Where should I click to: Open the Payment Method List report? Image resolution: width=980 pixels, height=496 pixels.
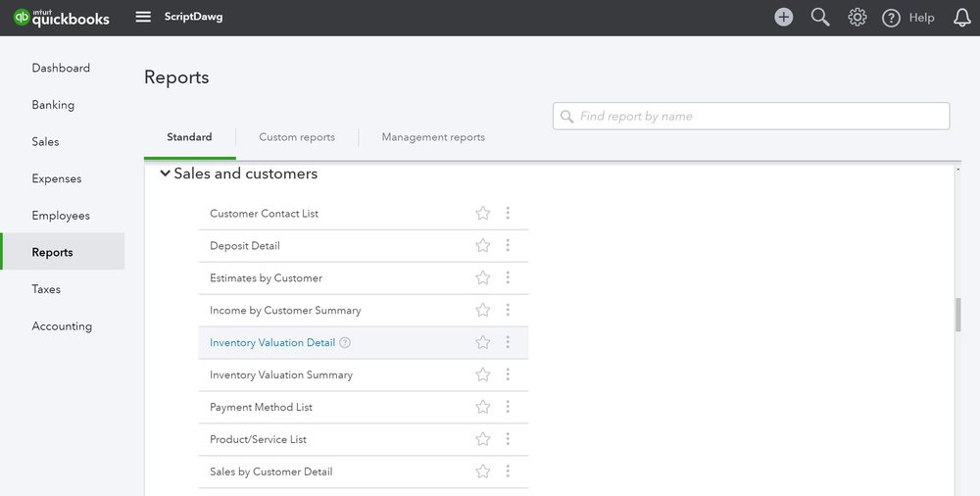coord(261,407)
